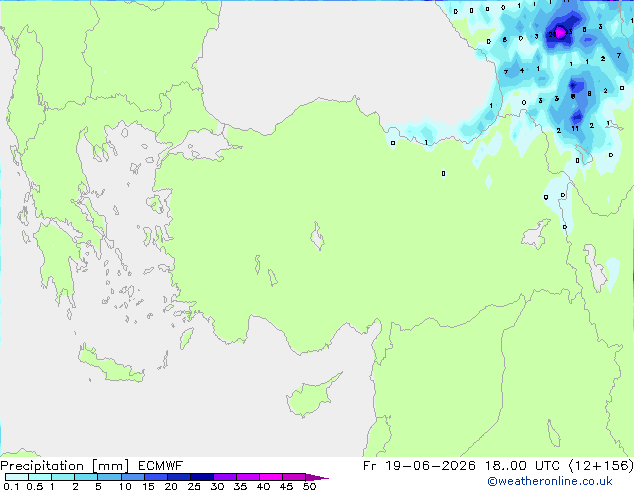Select legend swatch between 5 and 10
Viewport: 634px width, 490px height.
tap(109, 477)
